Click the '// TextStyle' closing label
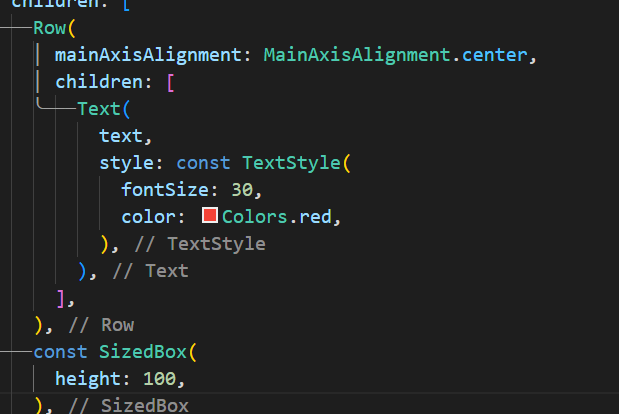 click(200, 244)
